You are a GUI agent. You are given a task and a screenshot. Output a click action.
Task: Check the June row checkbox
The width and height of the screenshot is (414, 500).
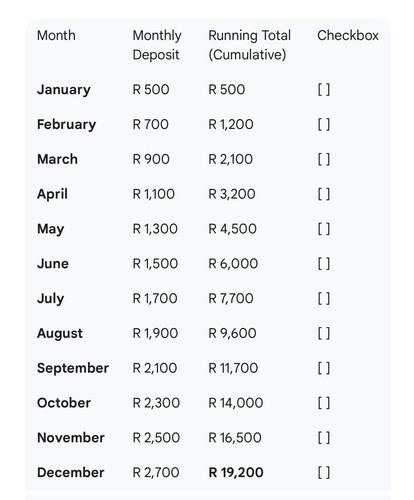324,264
